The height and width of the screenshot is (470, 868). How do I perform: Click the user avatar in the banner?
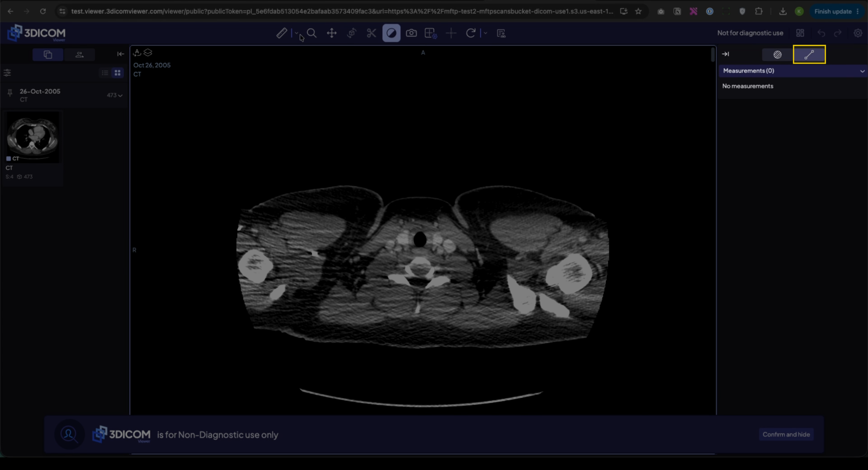point(69,434)
